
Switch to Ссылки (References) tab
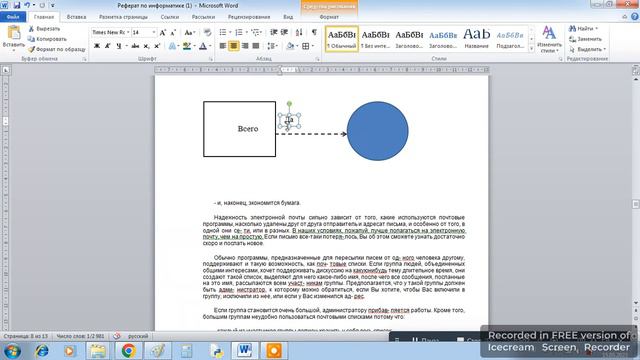tap(170, 17)
